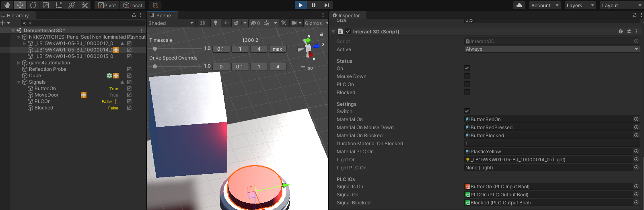Select the Hand tool in the toolbar
The width and height of the screenshot is (644, 210).
7,5
